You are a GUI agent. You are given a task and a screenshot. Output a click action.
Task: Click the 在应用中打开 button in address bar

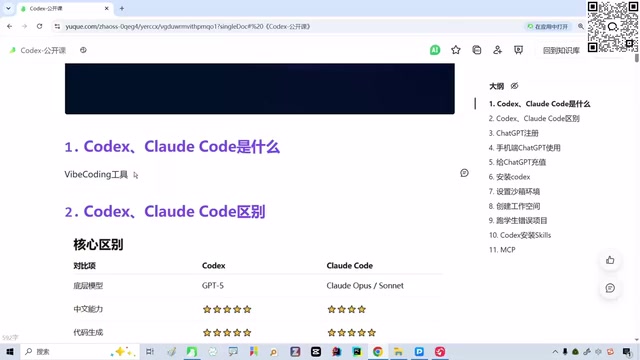tap(547, 27)
